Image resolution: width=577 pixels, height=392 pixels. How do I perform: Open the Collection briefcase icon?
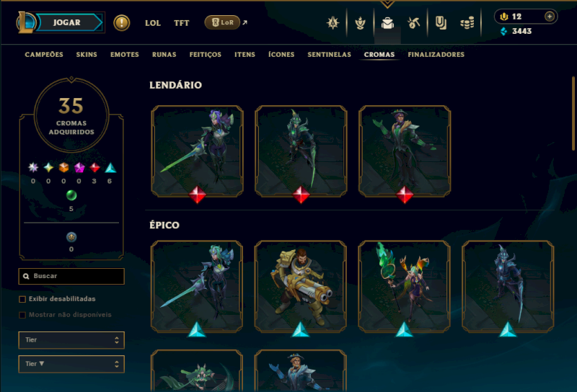point(387,23)
